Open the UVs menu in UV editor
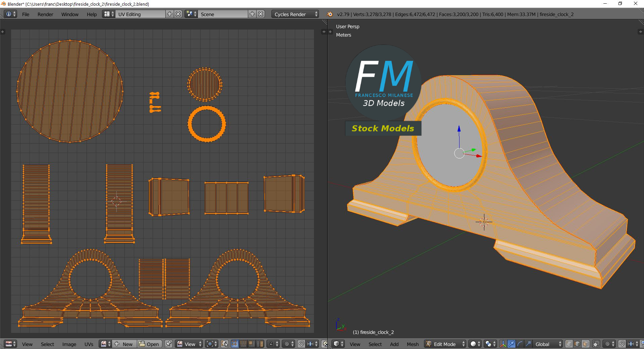The height and width of the screenshot is (349, 644). [89, 344]
